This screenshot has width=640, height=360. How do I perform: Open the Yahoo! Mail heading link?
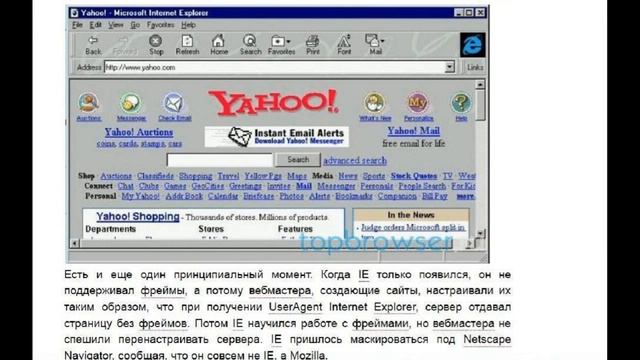click(x=413, y=131)
